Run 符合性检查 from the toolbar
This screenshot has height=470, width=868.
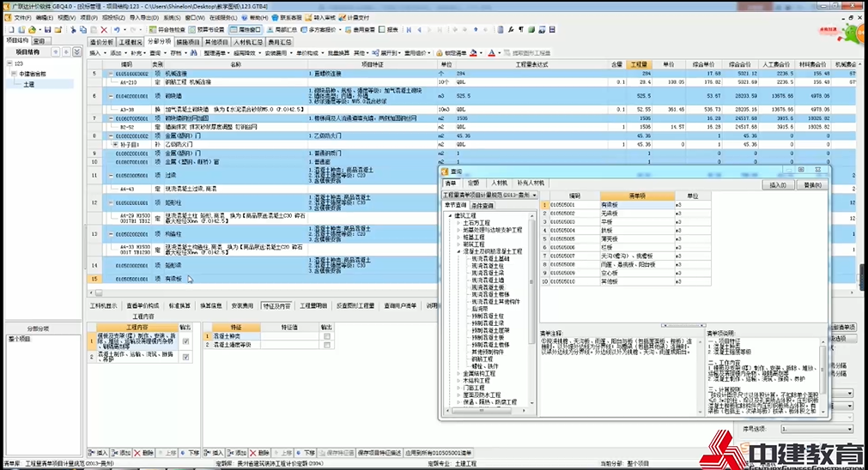[167, 29]
